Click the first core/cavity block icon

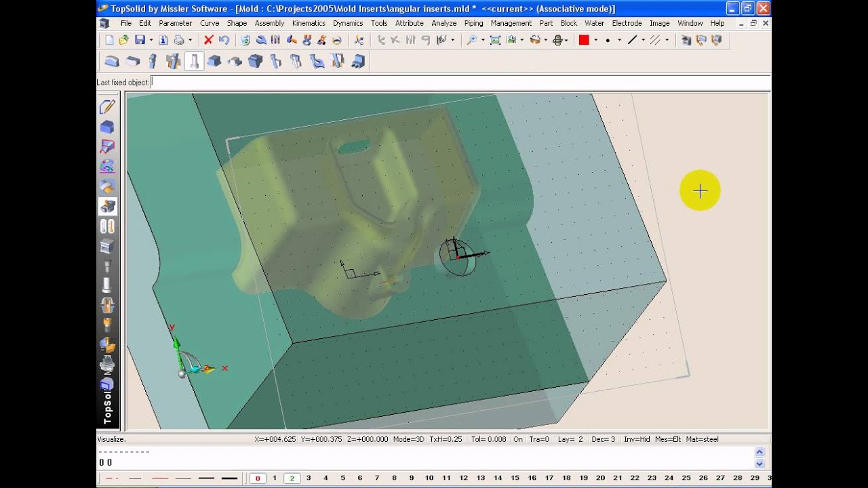coord(112,62)
